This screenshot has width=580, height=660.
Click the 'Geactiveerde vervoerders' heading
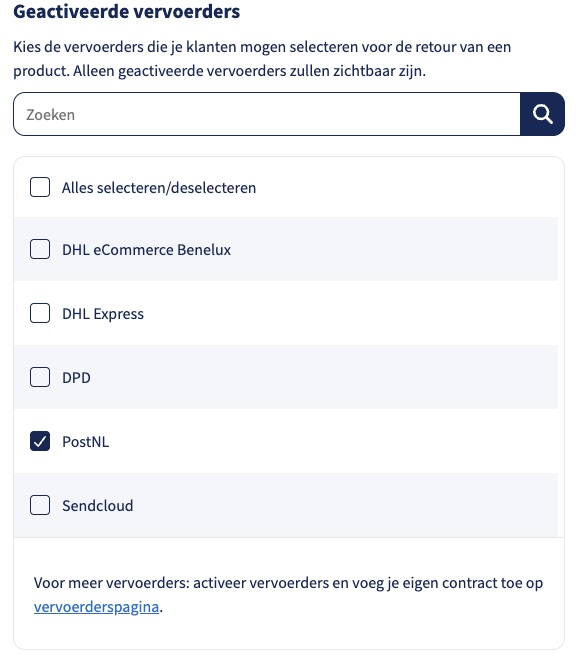coord(127,11)
